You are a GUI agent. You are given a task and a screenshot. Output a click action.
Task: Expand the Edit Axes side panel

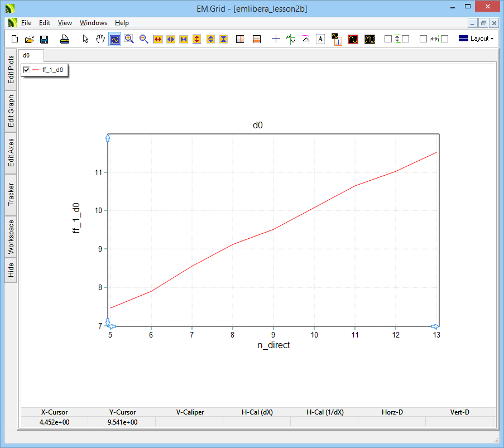(x=11, y=153)
